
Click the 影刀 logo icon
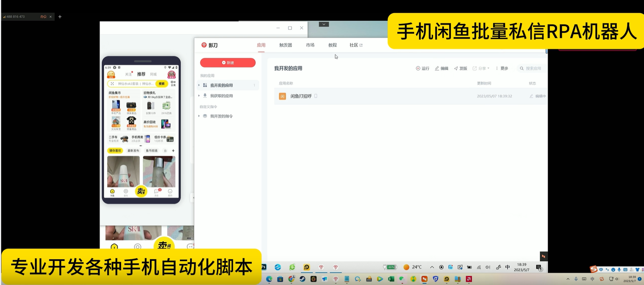(x=204, y=45)
